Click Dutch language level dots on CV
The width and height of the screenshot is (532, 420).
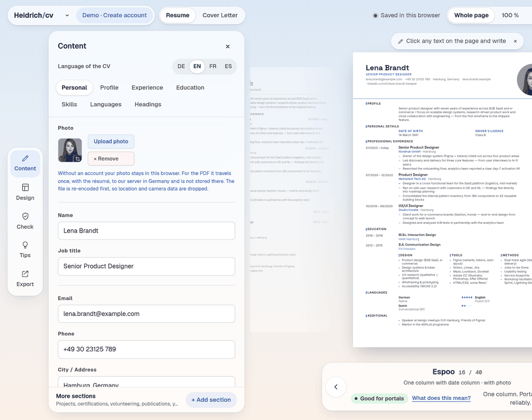coord(467,306)
